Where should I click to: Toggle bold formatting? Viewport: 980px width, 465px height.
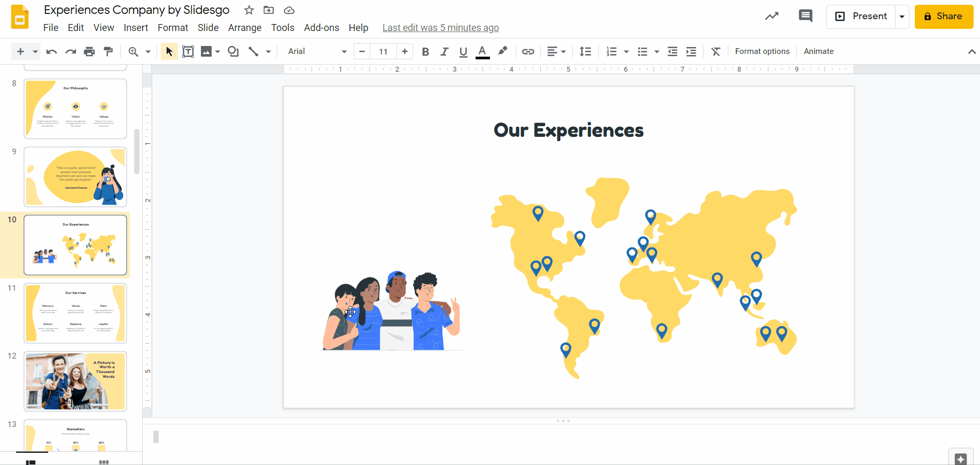click(x=425, y=51)
